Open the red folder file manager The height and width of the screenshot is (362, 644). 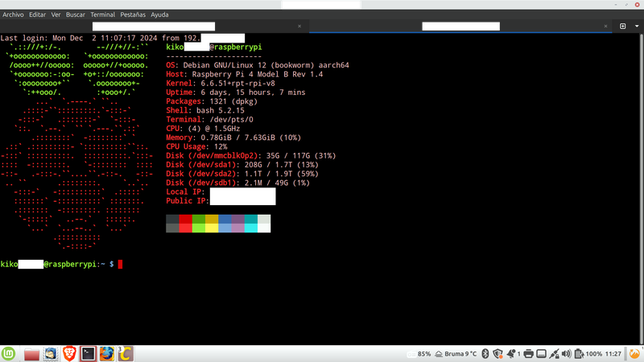pyautogui.click(x=31, y=354)
